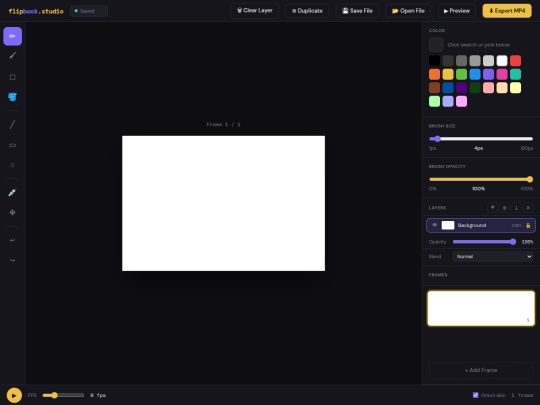The image size is (540, 405).
Task: Adjust the FPS slider
Action: pos(63,395)
